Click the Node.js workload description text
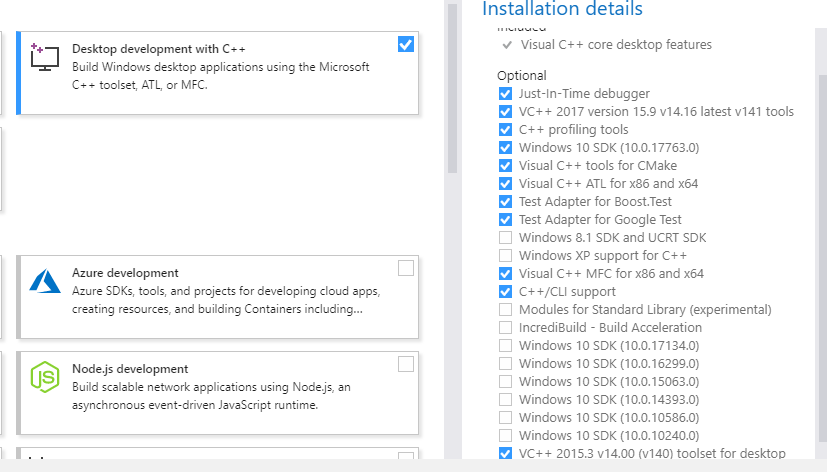 (211, 396)
